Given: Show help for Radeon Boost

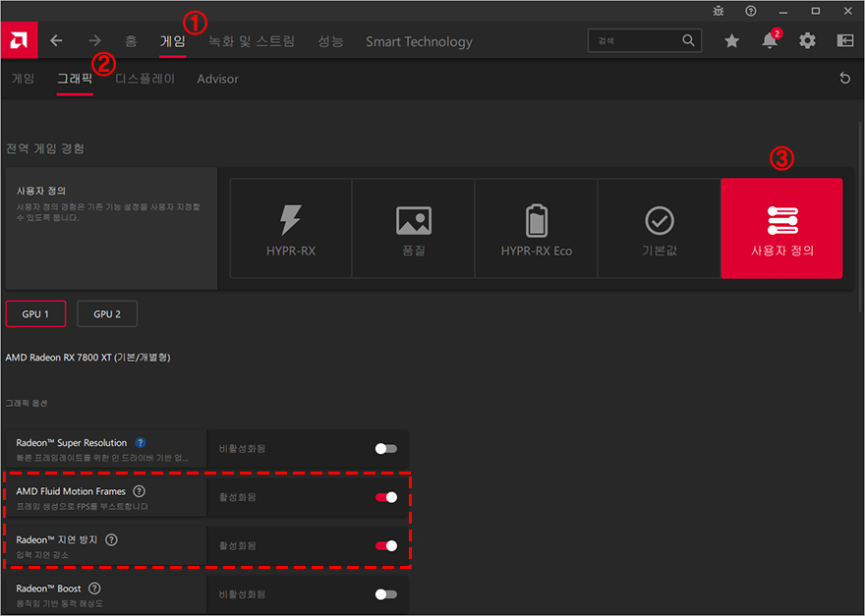Looking at the screenshot, I should (95, 588).
